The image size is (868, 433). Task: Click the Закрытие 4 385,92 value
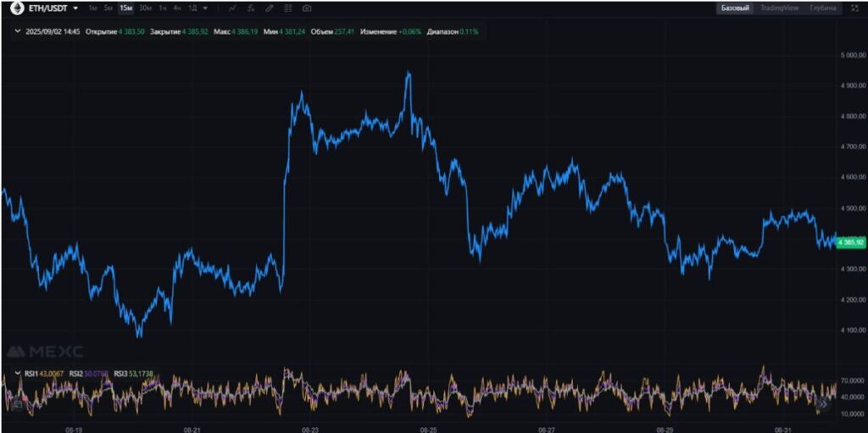[180, 32]
